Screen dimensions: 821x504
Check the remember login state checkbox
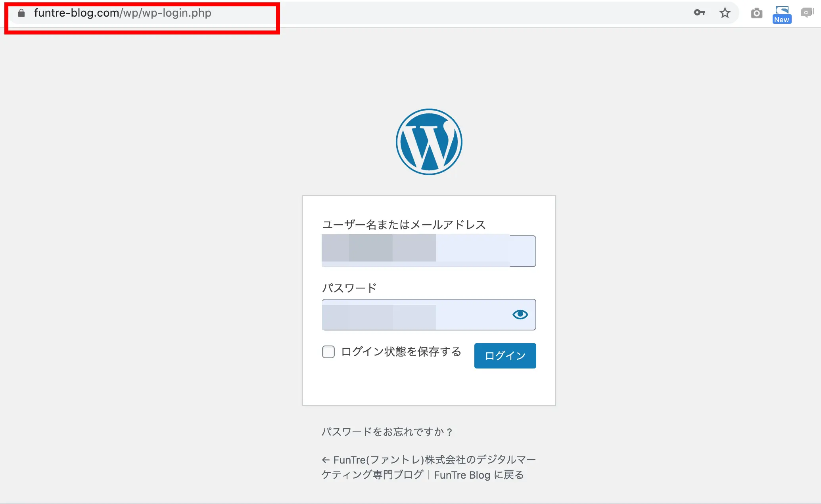(x=328, y=352)
